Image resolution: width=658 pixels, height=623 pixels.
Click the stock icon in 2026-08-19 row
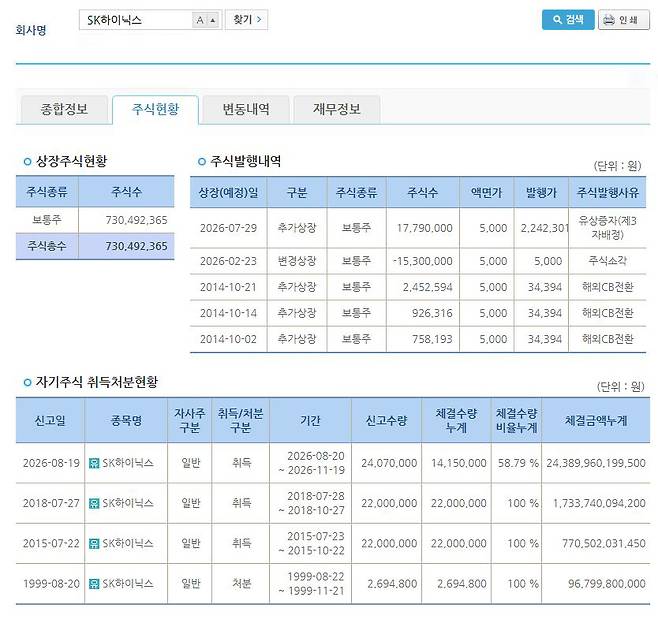[94, 463]
